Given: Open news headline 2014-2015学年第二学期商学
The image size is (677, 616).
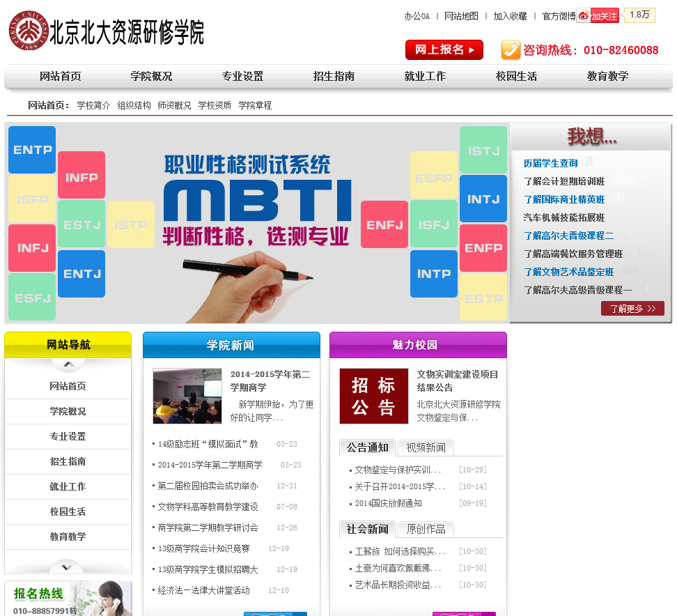Looking at the screenshot, I should tap(270, 381).
